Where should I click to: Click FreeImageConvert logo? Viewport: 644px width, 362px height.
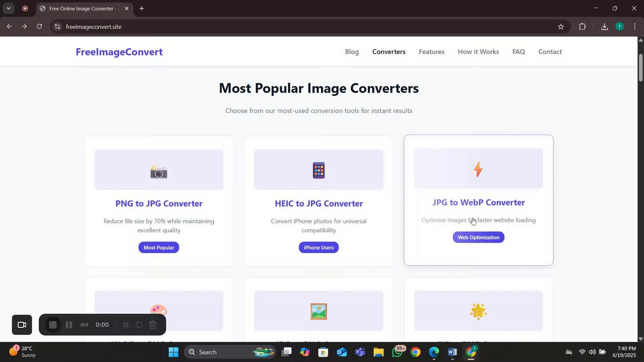(119, 52)
